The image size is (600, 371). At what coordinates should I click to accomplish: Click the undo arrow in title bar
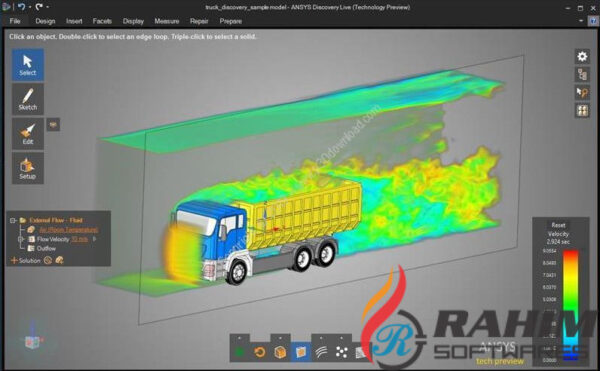click(21, 7)
